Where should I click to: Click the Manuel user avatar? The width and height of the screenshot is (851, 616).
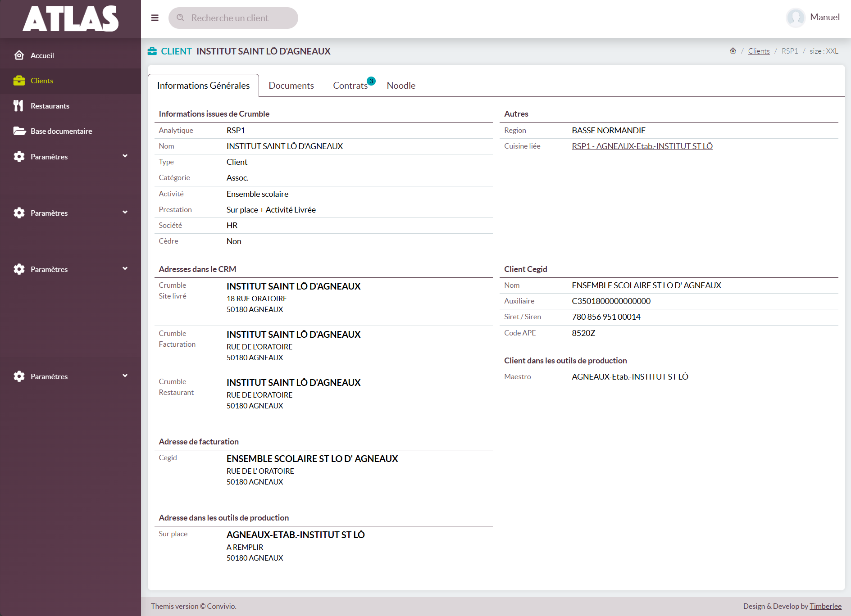[x=796, y=18]
